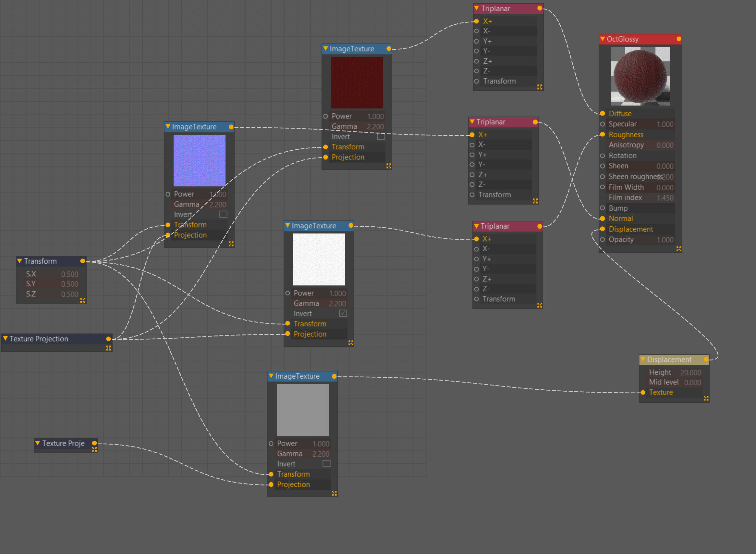
Task: Collapse the Transform node via its triangle
Action: (x=19, y=261)
